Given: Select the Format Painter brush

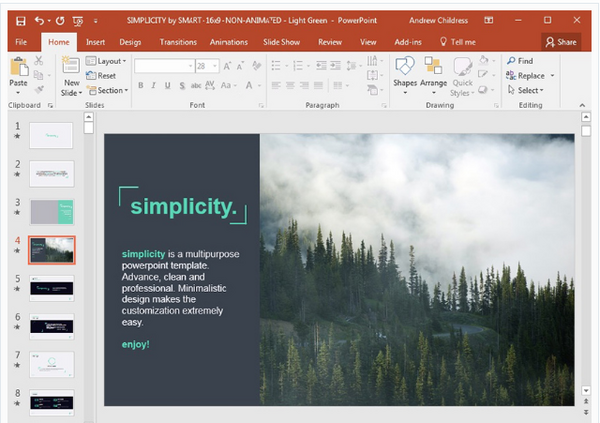Looking at the screenshot, I should (39, 90).
